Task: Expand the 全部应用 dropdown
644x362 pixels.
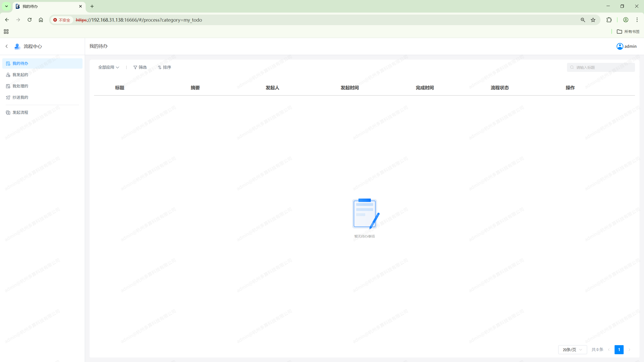Action: (x=108, y=67)
